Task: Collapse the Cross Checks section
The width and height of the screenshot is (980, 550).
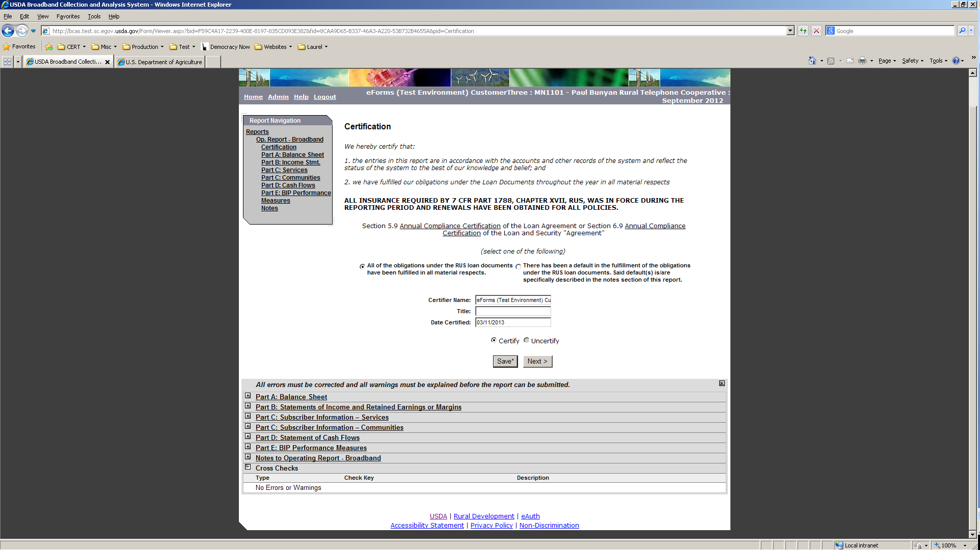Action: (x=248, y=468)
